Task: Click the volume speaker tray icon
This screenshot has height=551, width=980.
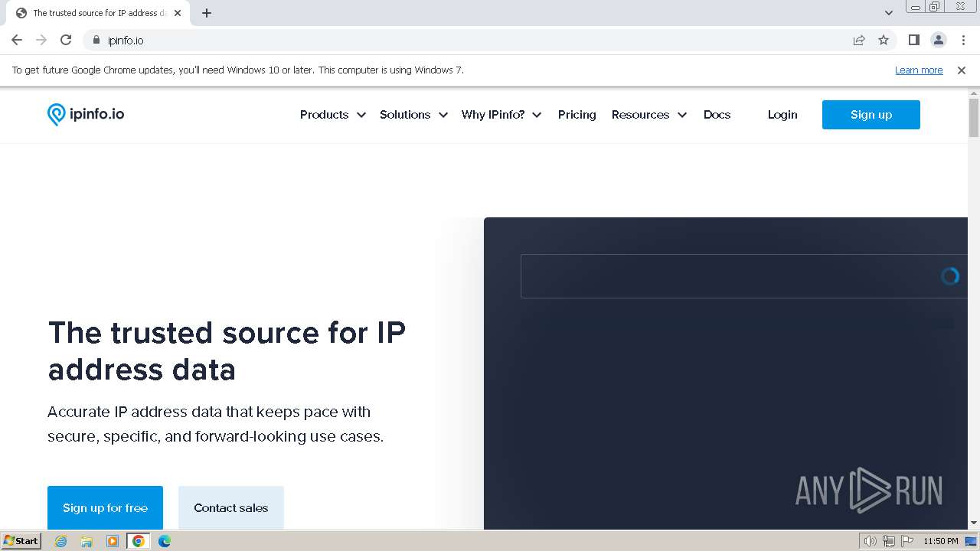Action: coord(870,541)
